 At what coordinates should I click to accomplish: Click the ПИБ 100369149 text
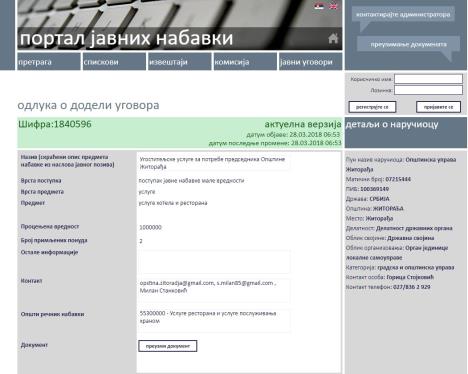367,189
